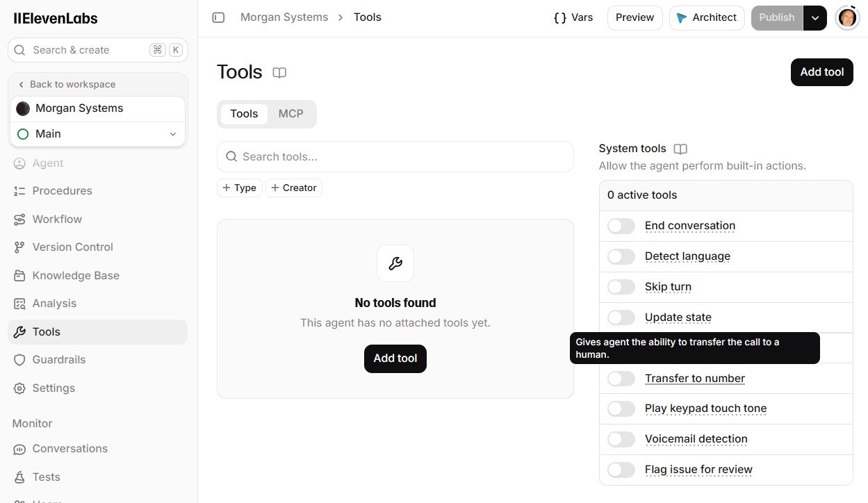Go to Version Control page
Image resolution: width=868 pixels, height=503 pixels.
click(98, 247)
